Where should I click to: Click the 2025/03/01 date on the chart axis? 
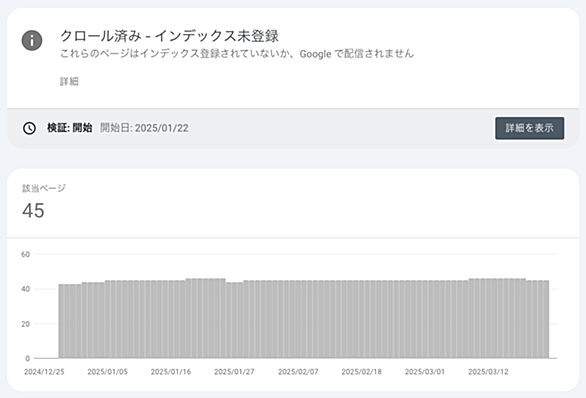pos(425,372)
